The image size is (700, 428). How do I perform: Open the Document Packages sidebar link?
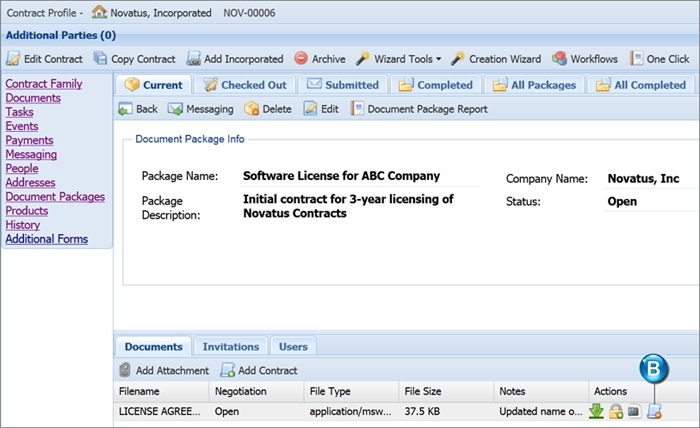click(x=55, y=196)
